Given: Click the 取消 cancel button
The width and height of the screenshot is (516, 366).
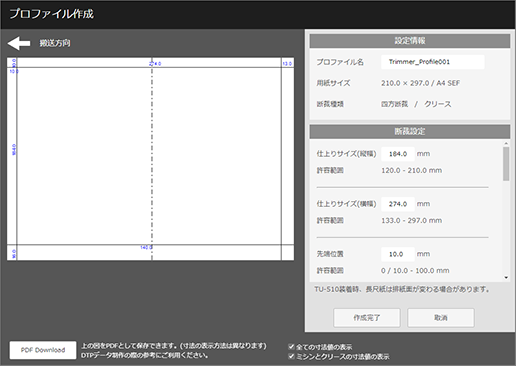Looking at the screenshot, I should pos(441,318).
